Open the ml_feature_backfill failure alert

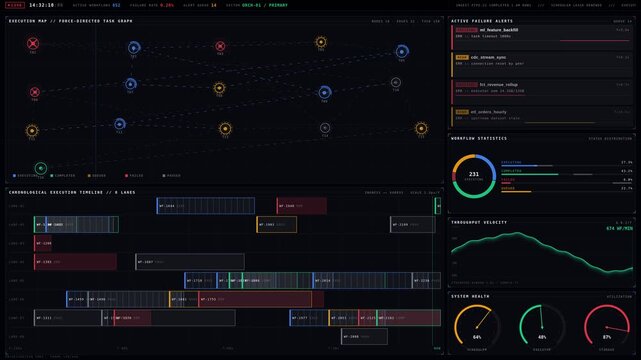[x=542, y=37]
